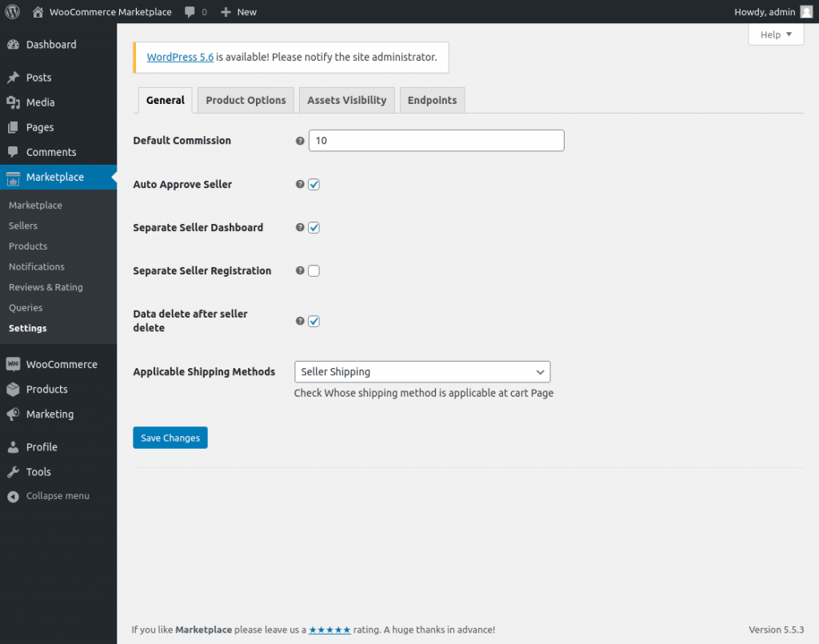Click the Profile user icon

[x=14, y=447]
